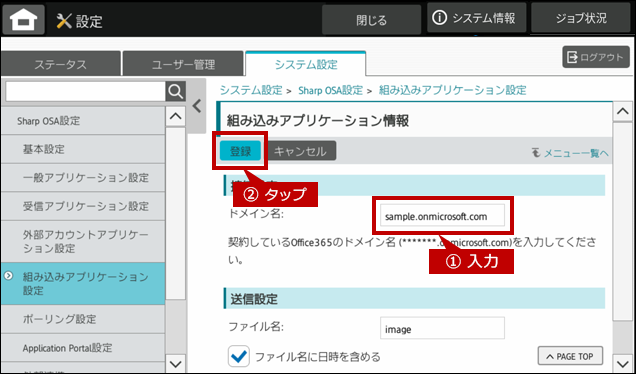Go to the Home screen icon

[24, 19]
